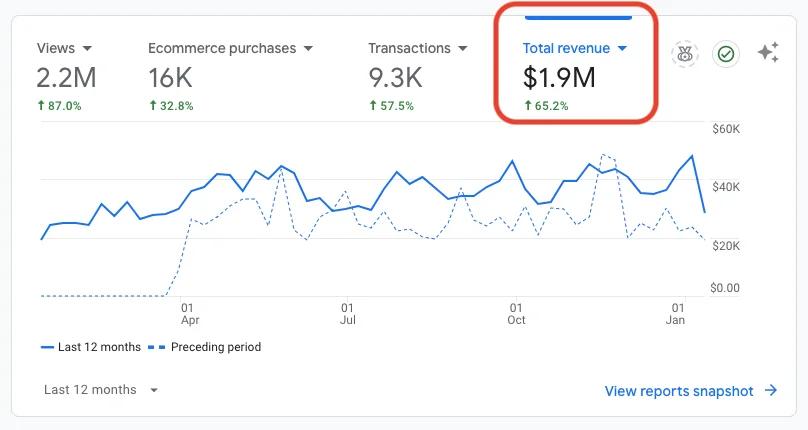Click the green checkmark status icon
The image size is (808, 430).
pos(726,53)
